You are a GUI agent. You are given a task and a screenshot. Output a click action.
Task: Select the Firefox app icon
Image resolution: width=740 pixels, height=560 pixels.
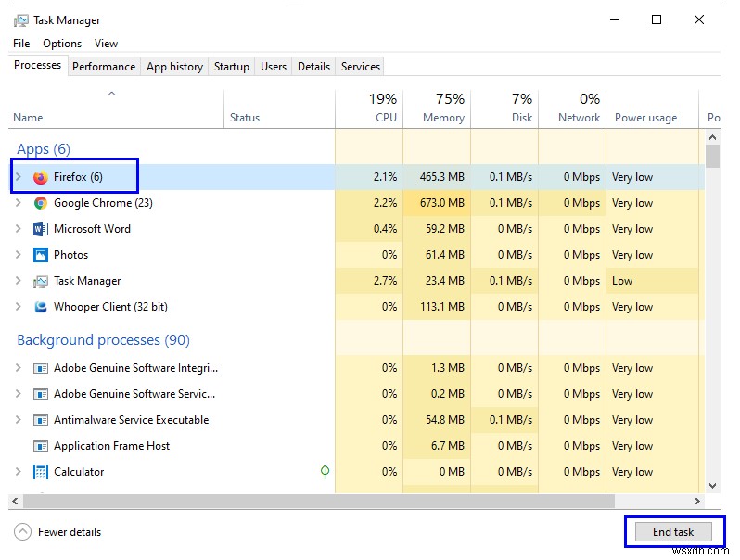pyautogui.click(x=41, y=177)
